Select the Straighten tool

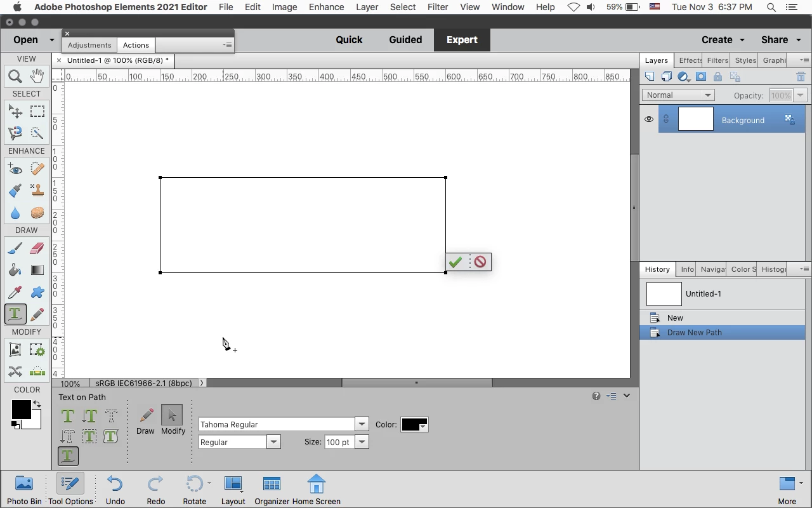(37, 371)
